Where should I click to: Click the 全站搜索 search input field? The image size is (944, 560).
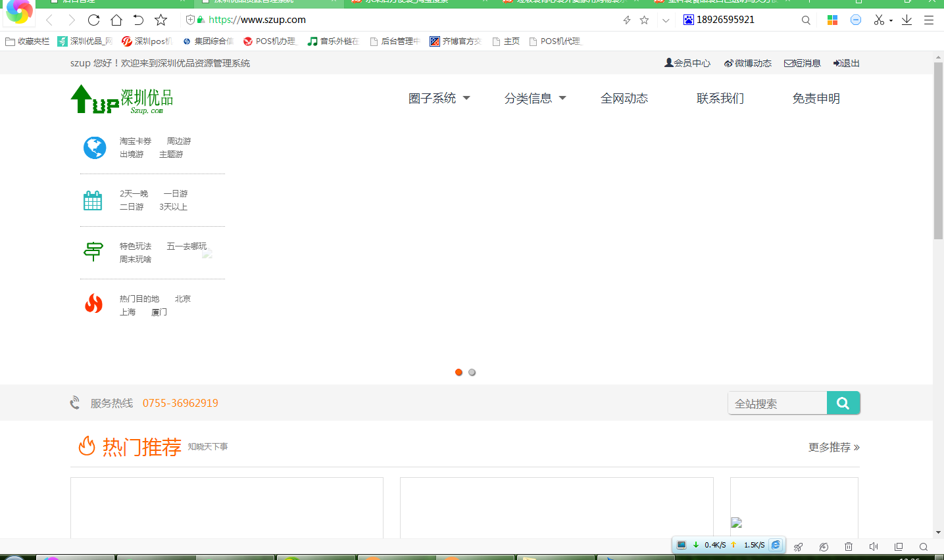[777, 404]
